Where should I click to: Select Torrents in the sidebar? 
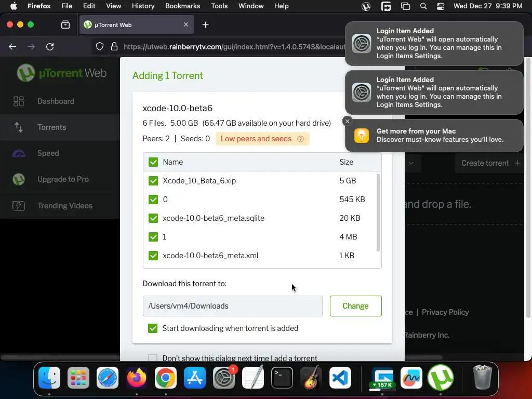point(60,127)
